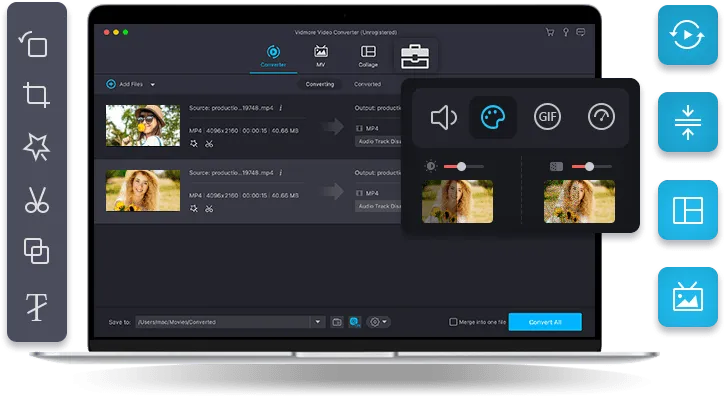Click info icon beside second source filename
Screen dimensions: 725x396
pos(281,173)
